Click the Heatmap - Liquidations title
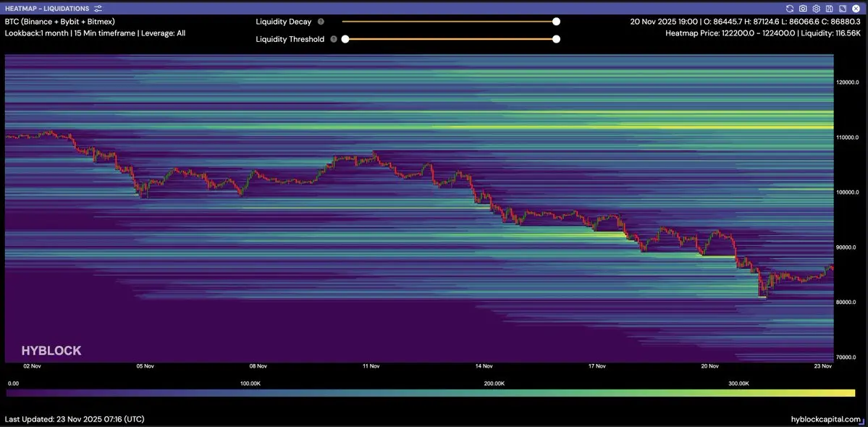The image size is (868, 427). (x=46, y=9)
